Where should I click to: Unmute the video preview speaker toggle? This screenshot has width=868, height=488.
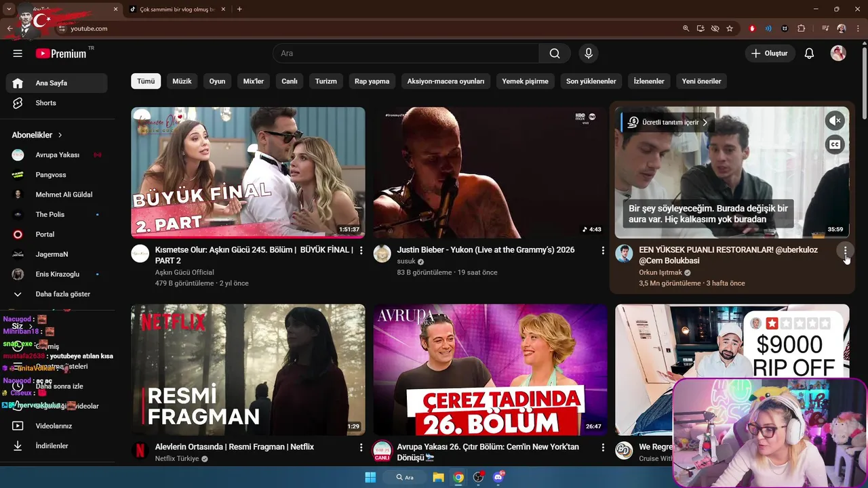[835, 121]
